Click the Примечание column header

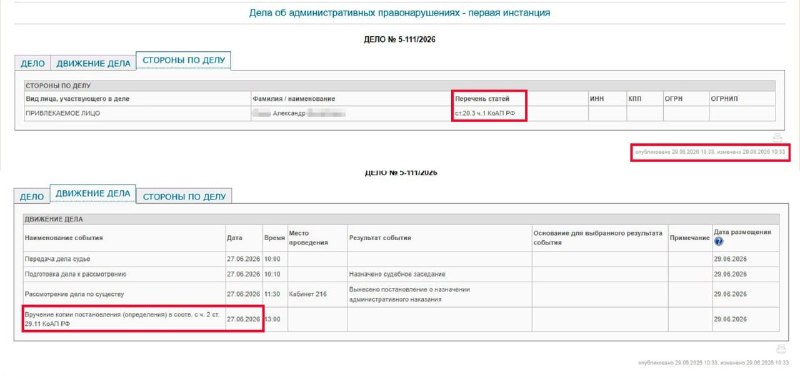[x=690, y=238]
